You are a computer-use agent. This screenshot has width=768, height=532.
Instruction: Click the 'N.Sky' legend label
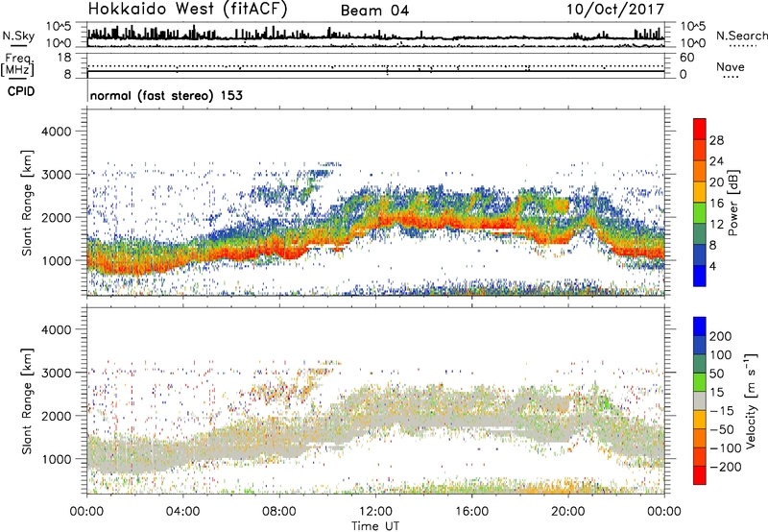click(x=18, y=36)
